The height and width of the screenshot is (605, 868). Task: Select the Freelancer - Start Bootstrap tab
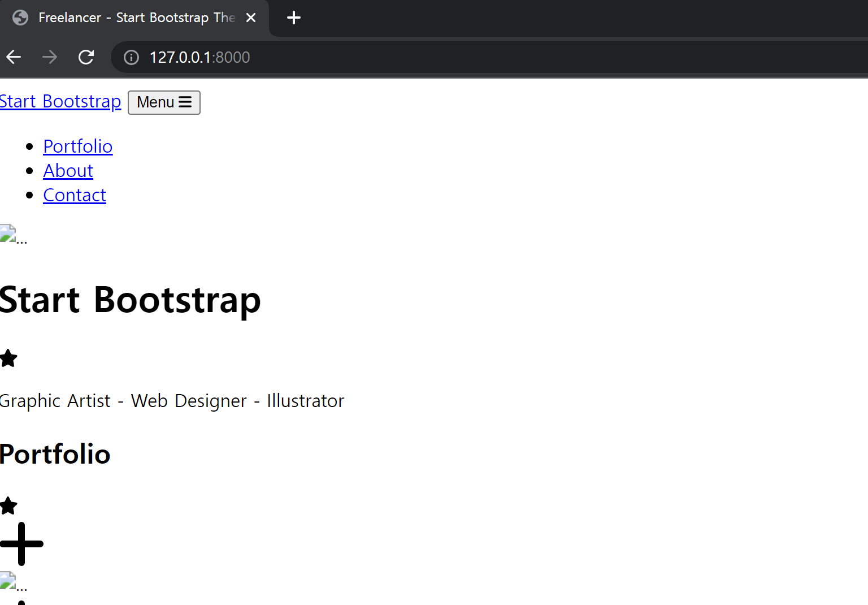(x=134, y=18)
